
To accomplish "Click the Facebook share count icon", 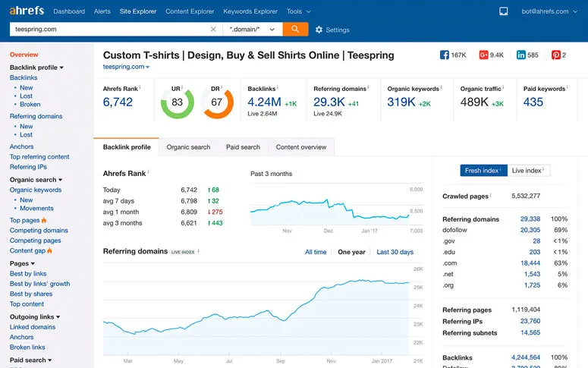I will pos(445,55).
